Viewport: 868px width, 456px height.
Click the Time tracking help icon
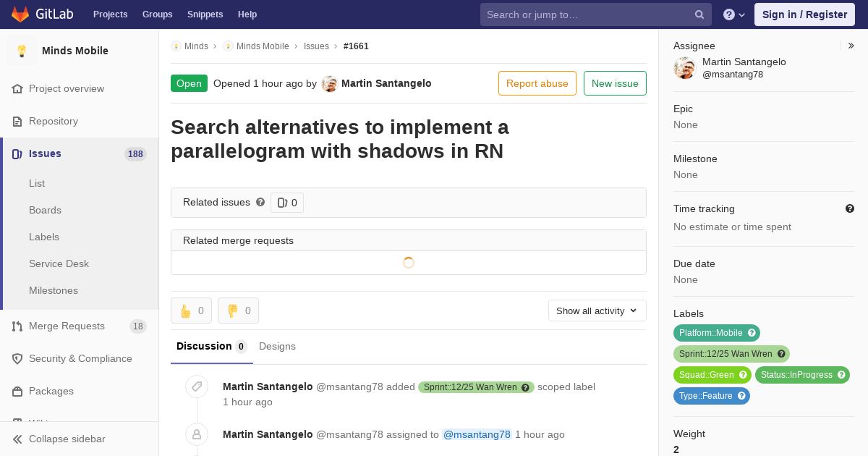click(x=850, y=208)
